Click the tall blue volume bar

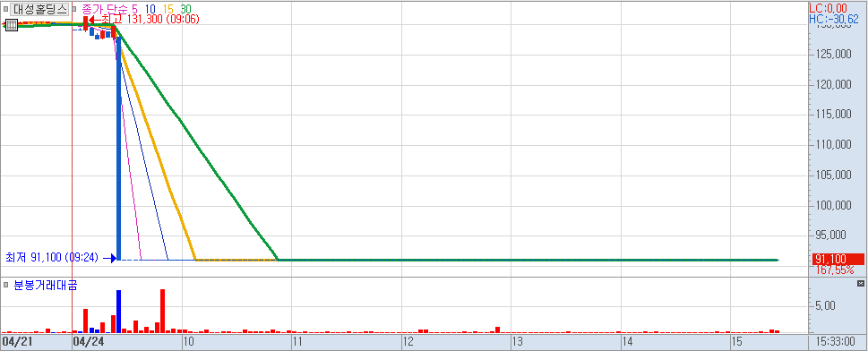click(x=118, y=311)
